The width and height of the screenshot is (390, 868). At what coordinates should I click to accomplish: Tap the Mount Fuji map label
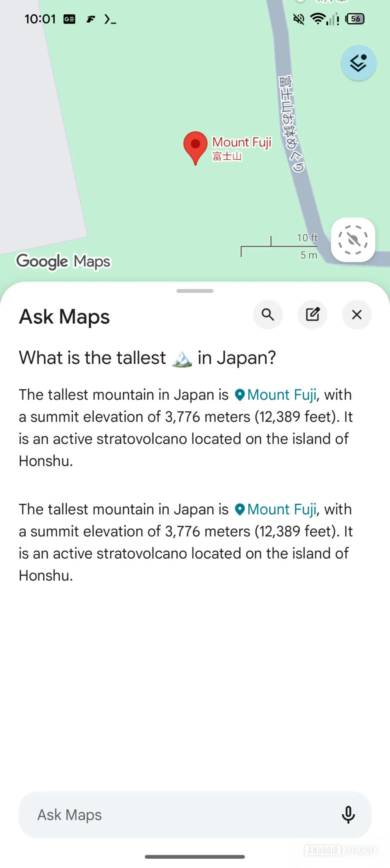(241, 143)
